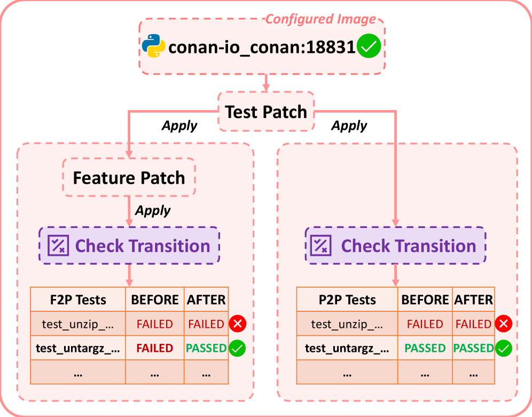Viewport: 532px width, 417px height.
Task: Click BEFORE FAILED cell of P2P test_unzip row
Action: pyautogui.click(x=425, y=324)
